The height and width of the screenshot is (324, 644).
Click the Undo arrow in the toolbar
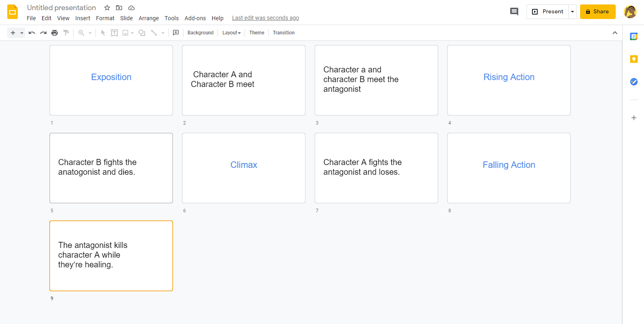pos(32,33)
